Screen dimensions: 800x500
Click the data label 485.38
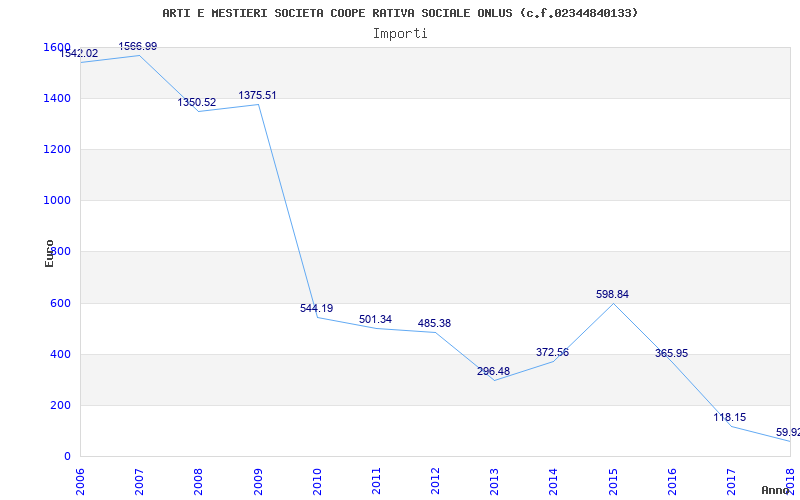pos(434,323)
